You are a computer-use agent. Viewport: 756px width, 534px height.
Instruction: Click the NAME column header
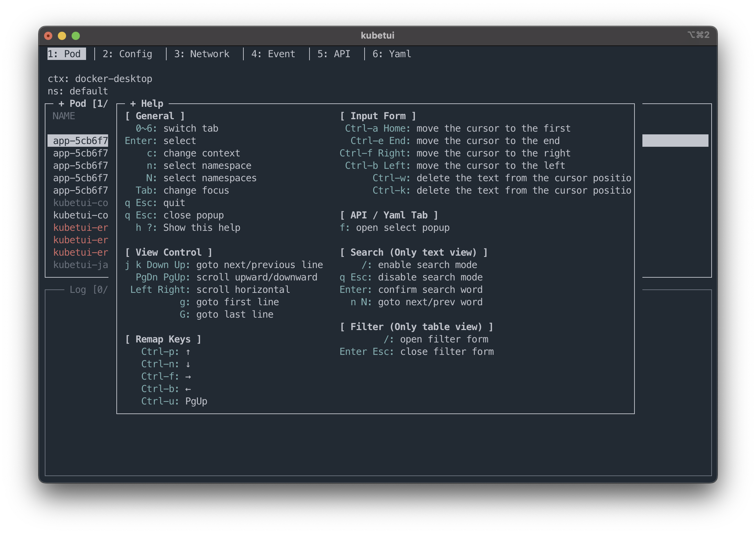(64, 116)
